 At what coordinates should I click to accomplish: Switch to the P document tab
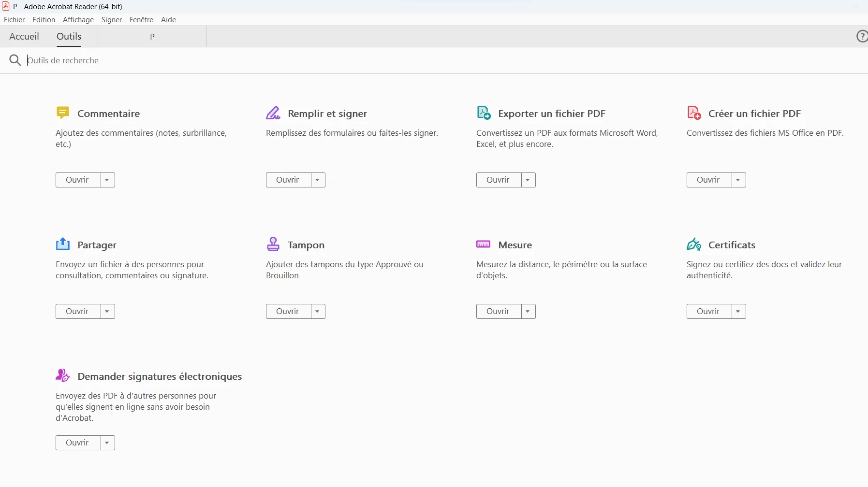coord(152,36)
